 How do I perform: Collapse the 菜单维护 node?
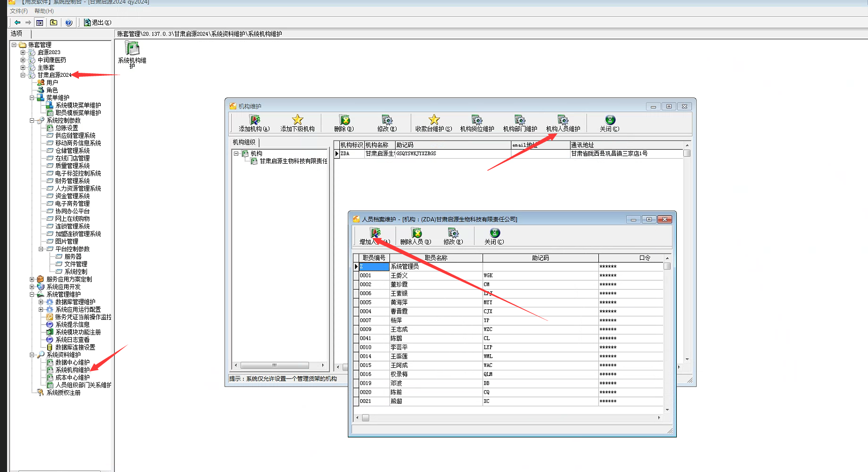(x=32, y=98)
